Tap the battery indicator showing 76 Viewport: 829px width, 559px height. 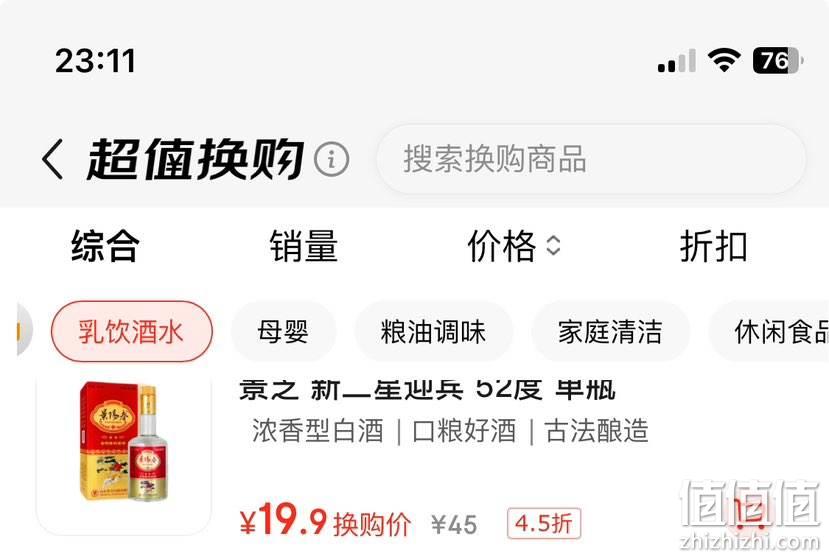pos(778,60)
